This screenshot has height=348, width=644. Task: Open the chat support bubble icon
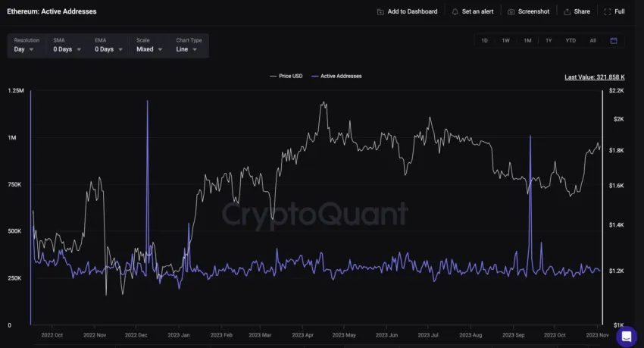pyautogui.click(x=627, y=337)
